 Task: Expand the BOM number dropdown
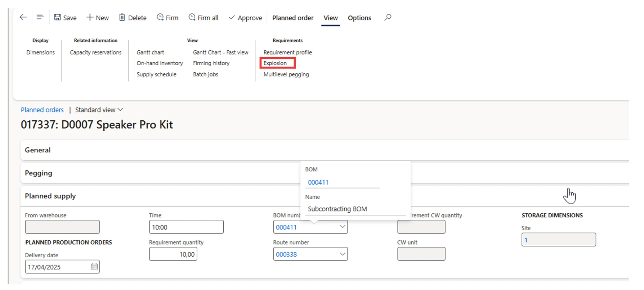tap(342, 227)
